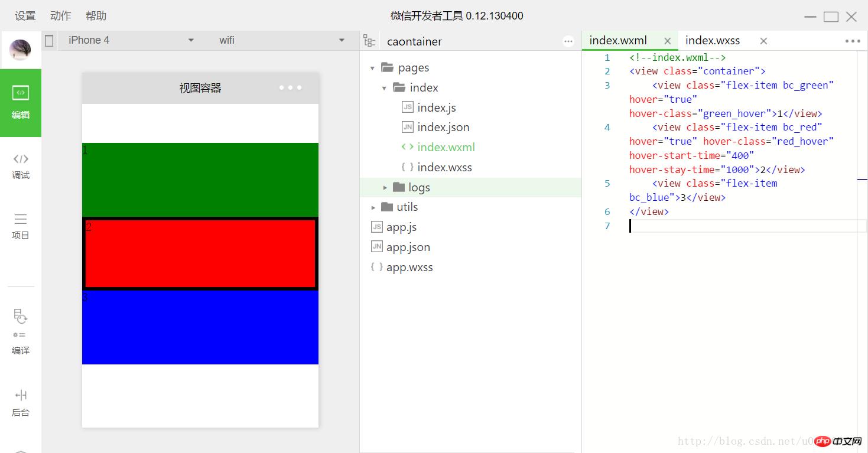Expand the utils folder

[x=373, y=207]
